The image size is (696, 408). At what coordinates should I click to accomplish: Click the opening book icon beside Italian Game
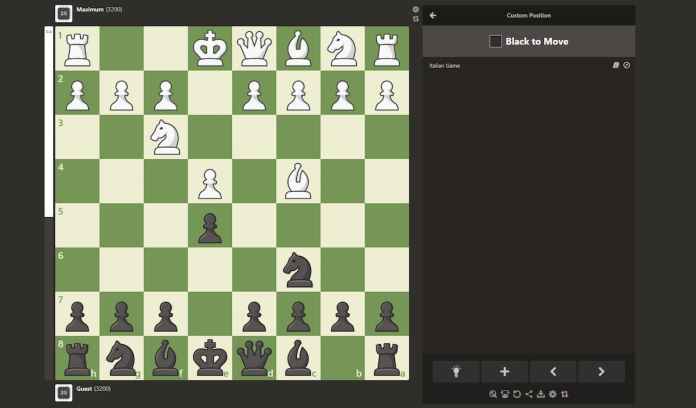(x=616, y=65)
